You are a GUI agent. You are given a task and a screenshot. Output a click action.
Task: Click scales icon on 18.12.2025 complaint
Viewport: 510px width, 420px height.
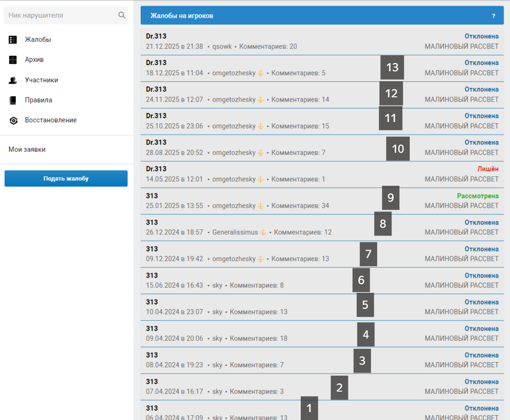point(261,73)
